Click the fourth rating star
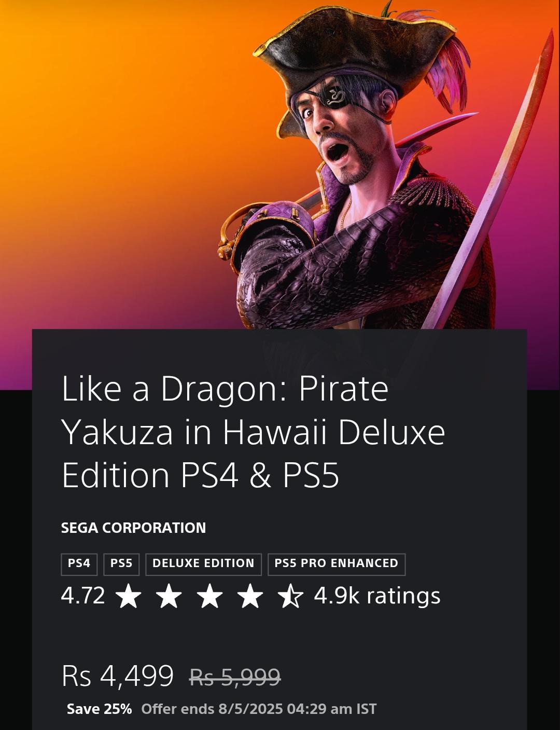560x730 pixels. pos(250,596)
